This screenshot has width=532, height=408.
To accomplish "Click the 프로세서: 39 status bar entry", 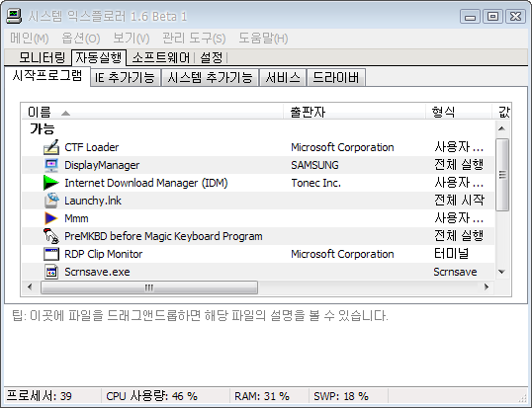I will click(39, 396).
